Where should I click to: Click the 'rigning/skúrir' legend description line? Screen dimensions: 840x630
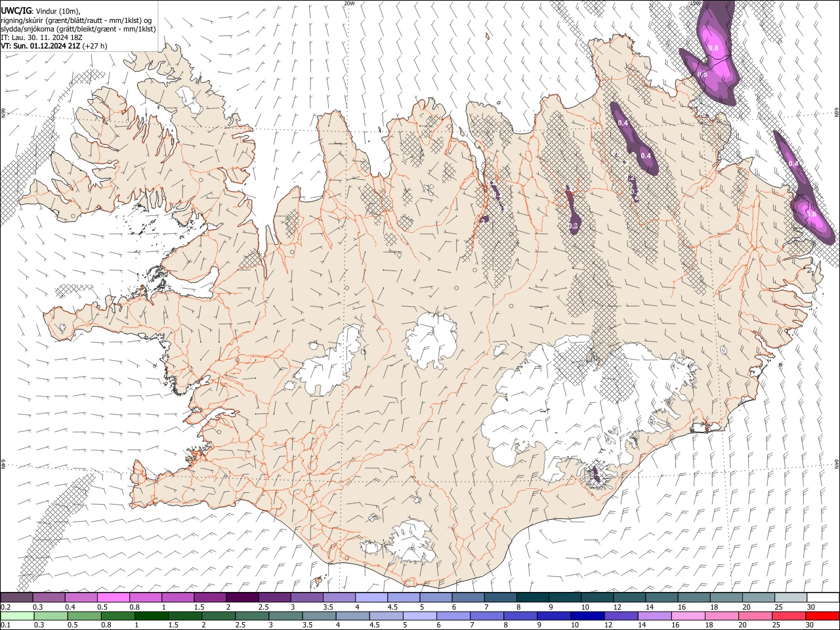77,20
